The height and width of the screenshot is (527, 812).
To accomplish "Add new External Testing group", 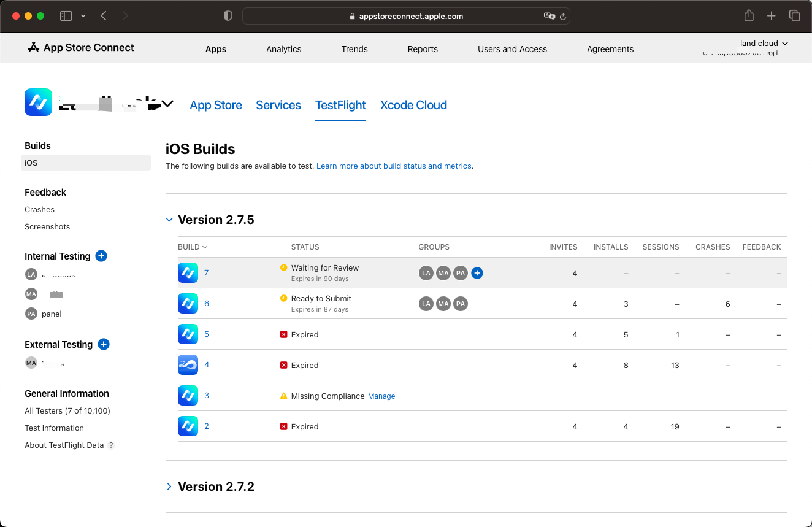I will (x=104, y=344).
